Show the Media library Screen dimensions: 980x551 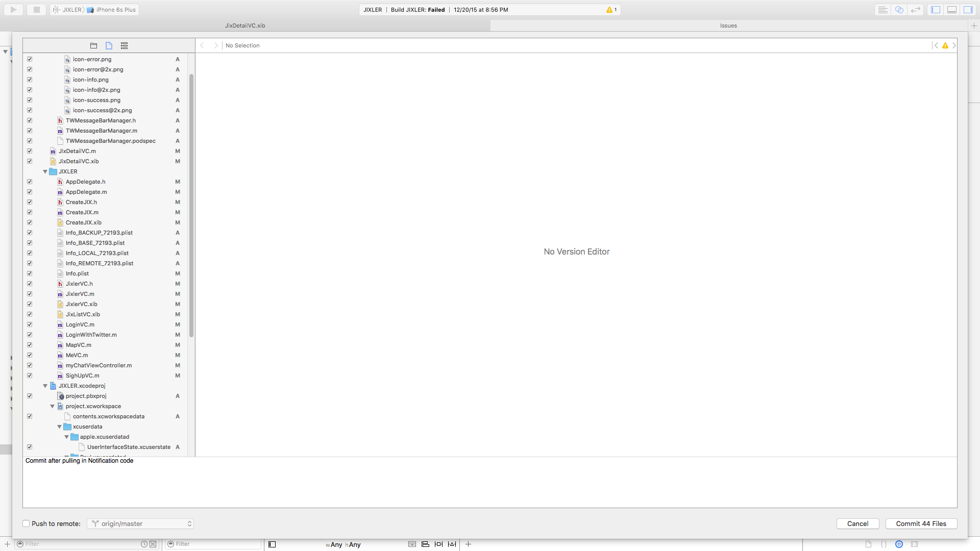(x=915, y=544)
